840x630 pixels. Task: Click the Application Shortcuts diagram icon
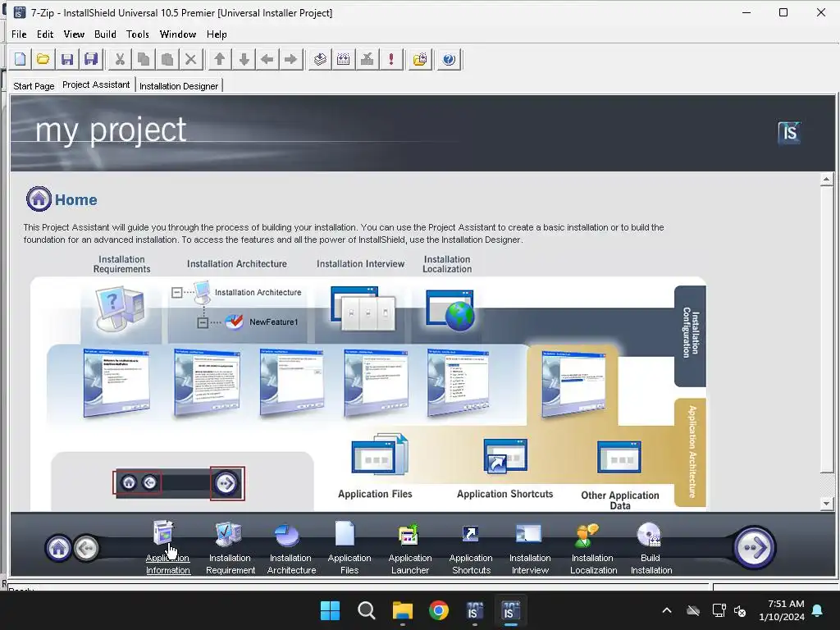tap(505, 456)
